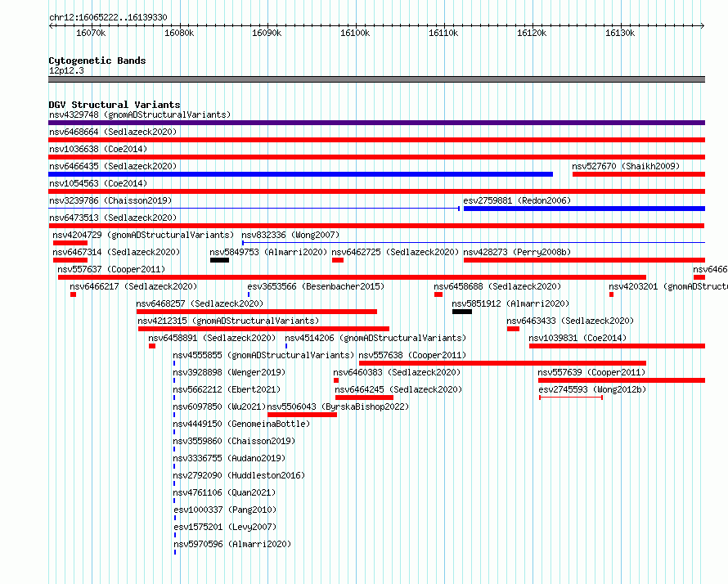Click the thin red esv2745593 interval line

571,398
